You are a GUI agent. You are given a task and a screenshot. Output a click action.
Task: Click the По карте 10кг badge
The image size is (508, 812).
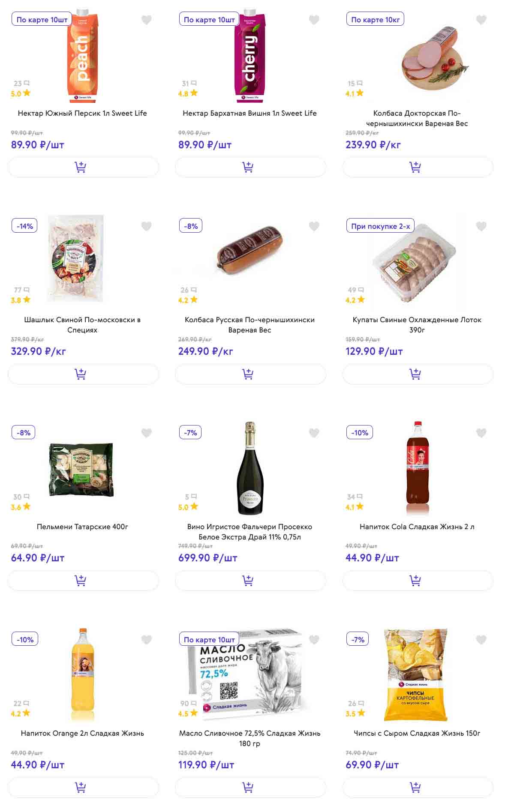click(x=375, y=20)
